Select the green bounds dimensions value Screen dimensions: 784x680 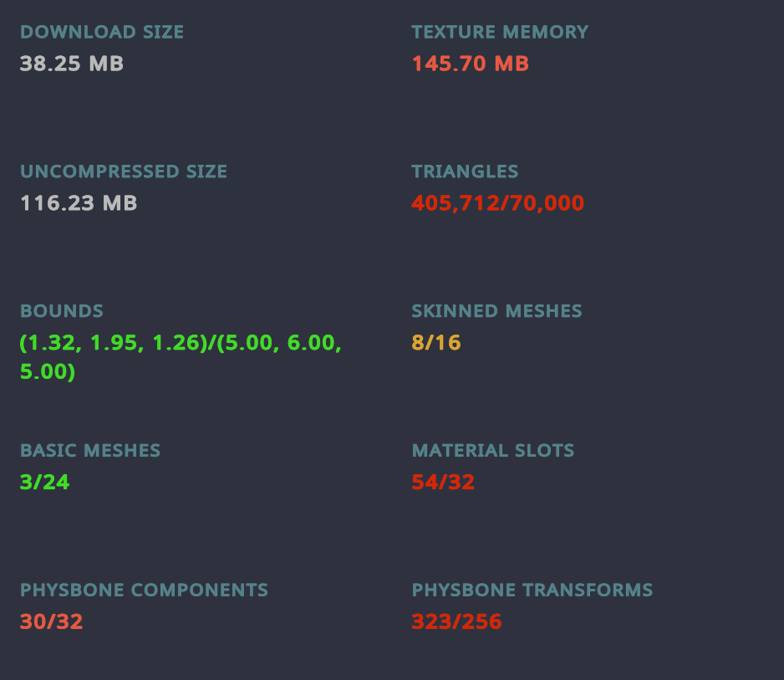tap(181, 357)
